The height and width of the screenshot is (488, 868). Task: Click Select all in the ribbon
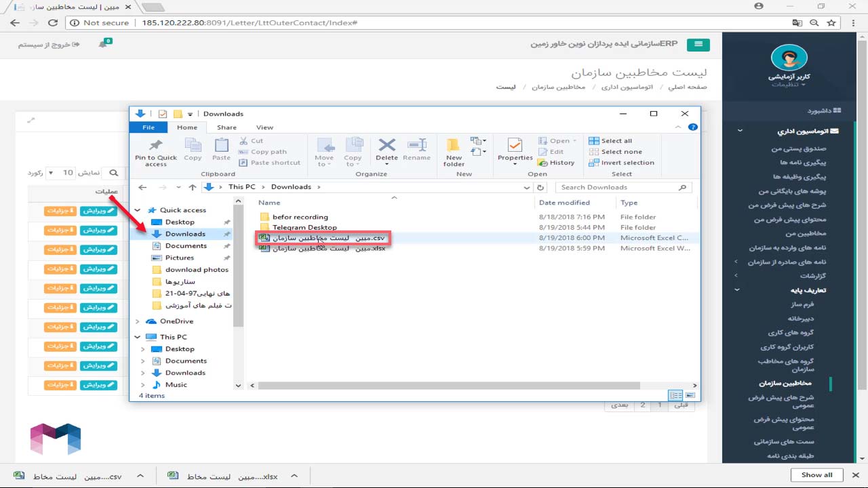pos(610,141)
